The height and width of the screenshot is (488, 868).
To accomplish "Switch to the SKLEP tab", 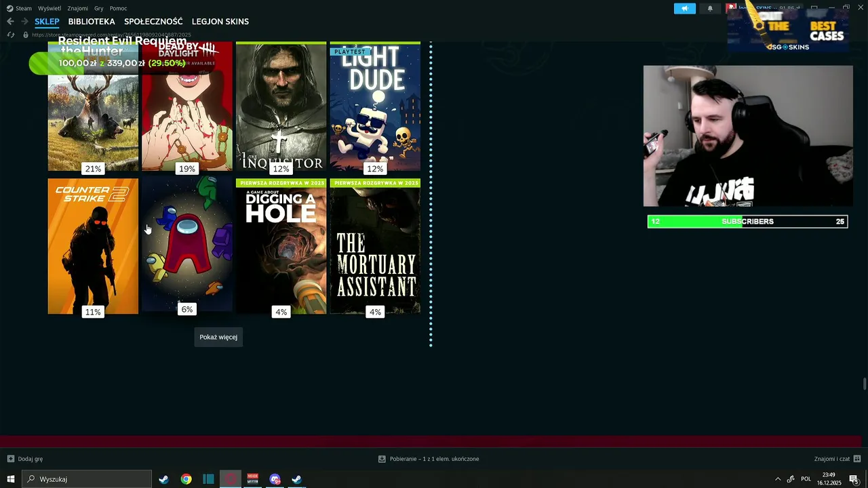I will coord(47,22).
